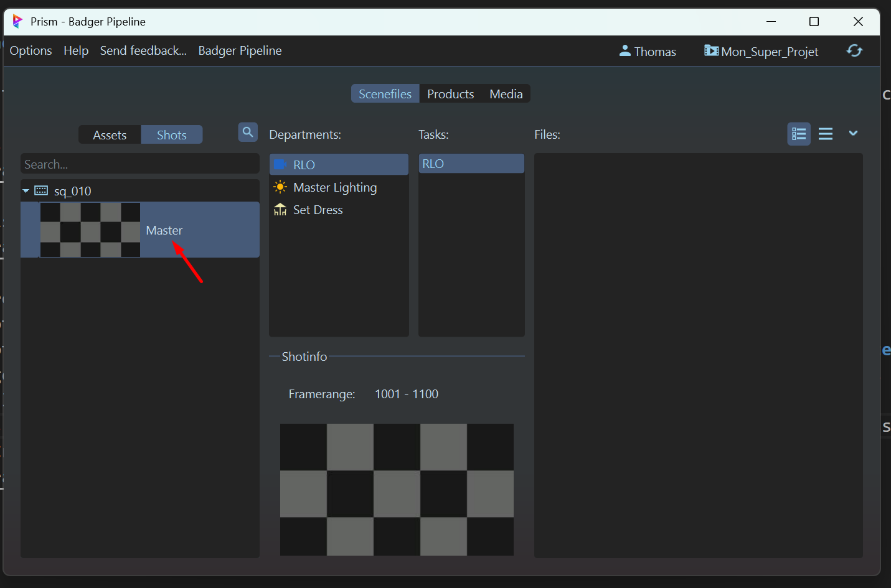Click the Thomas user icon
This screenshot has height=588, width=891.
(625, 51)
